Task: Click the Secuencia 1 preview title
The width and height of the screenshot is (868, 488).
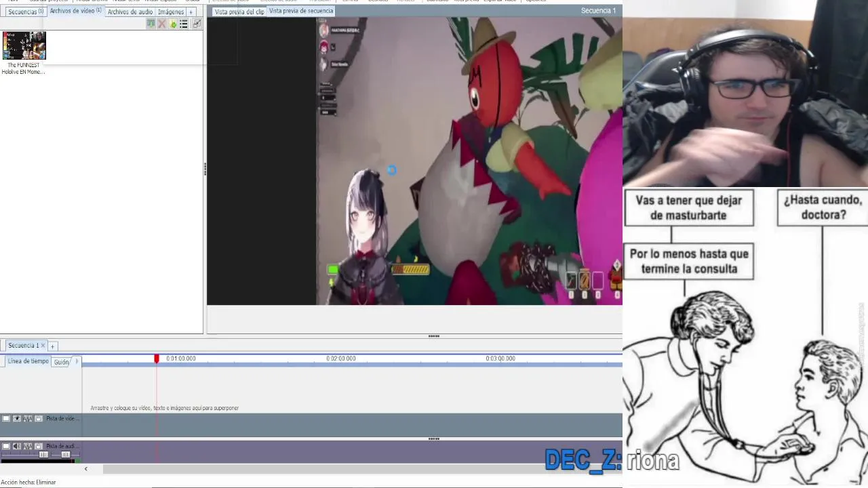Action: 598,11
